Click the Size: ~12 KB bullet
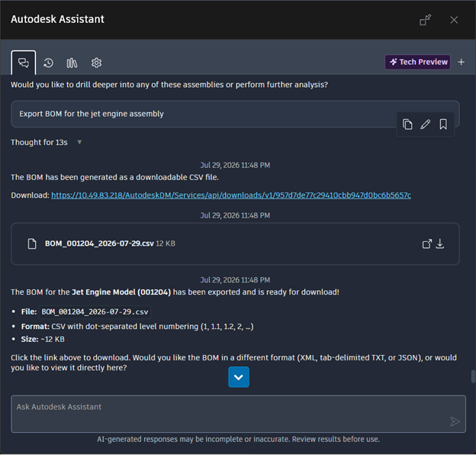 pos(43,339)
